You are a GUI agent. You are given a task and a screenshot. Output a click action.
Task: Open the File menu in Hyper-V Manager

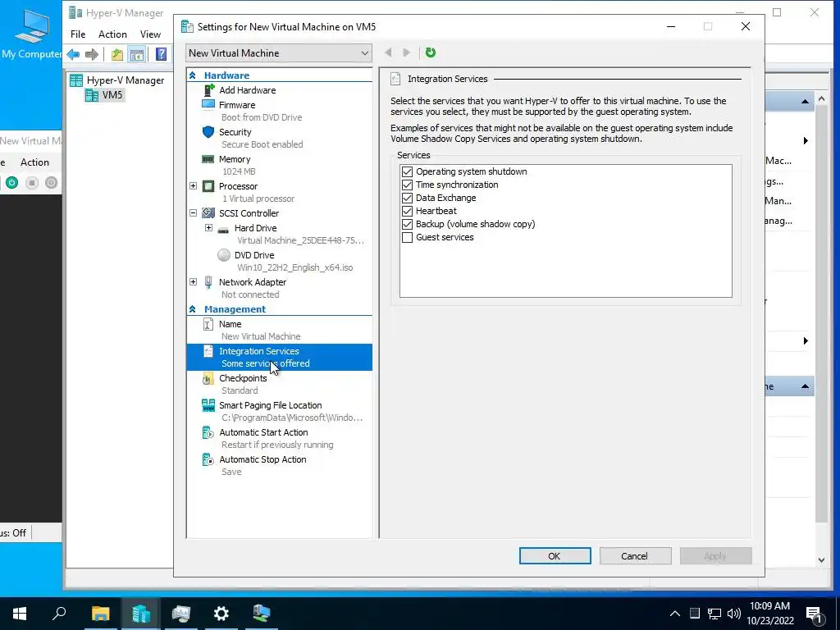coord(78,34)
